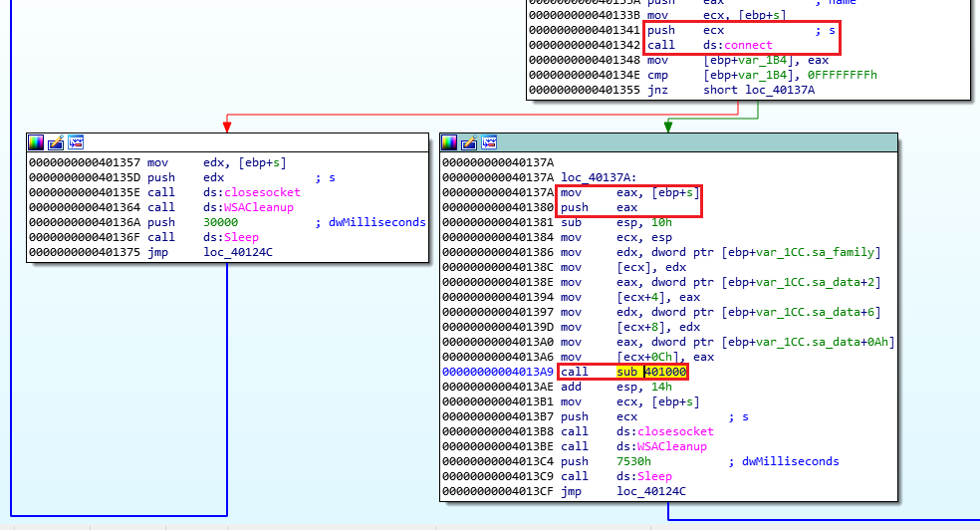Click the 7530h push operand

click(632, 461)
